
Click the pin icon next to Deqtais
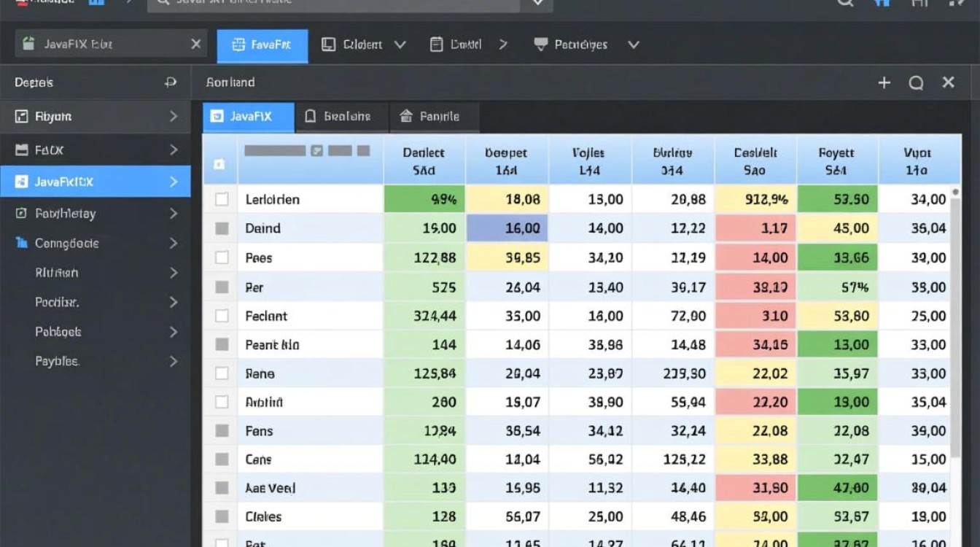(x=171, y=82)
